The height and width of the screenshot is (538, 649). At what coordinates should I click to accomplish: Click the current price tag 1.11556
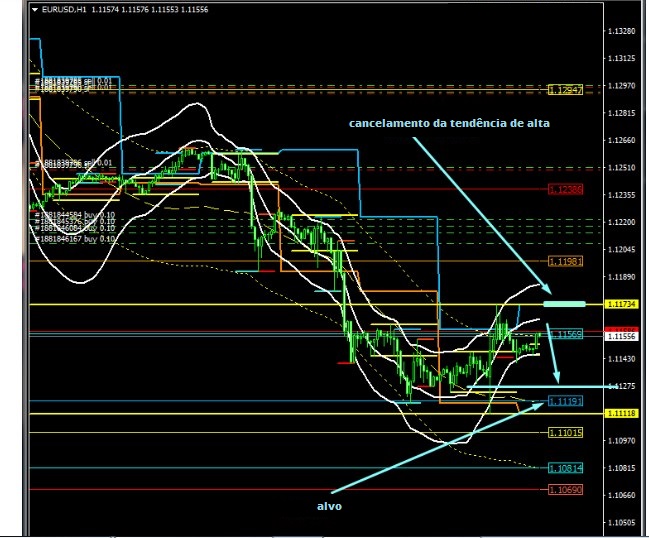[621, 337]
